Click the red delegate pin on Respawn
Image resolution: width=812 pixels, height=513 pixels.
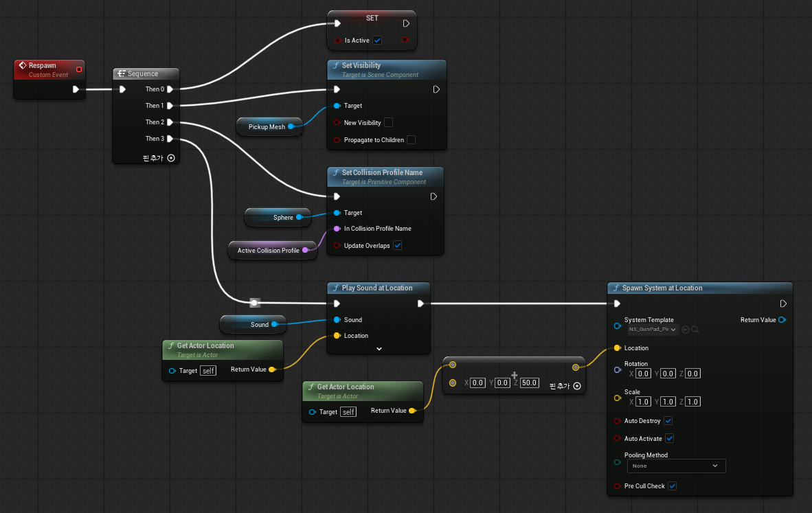79,69
